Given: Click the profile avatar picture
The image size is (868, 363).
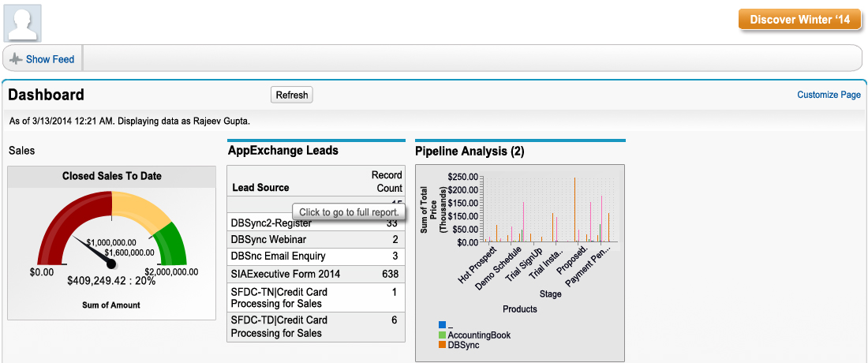Looking at the screenshot, I should (x=23, y=22).
